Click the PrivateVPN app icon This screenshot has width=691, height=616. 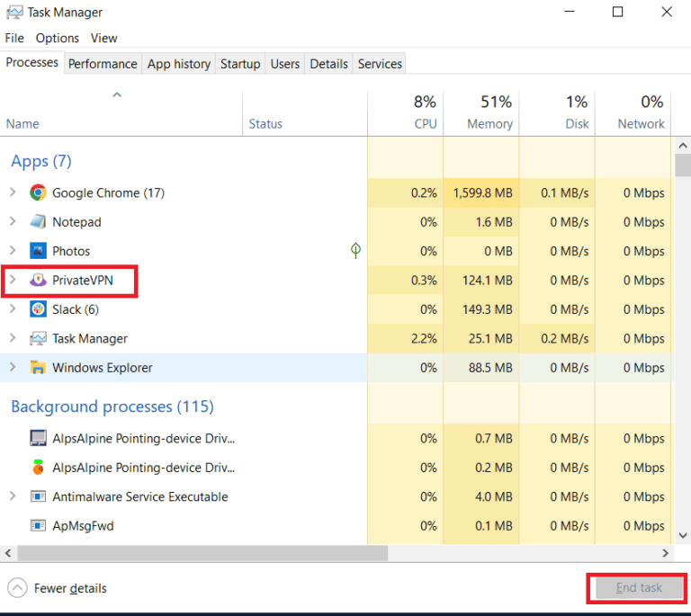coord(38,281)
